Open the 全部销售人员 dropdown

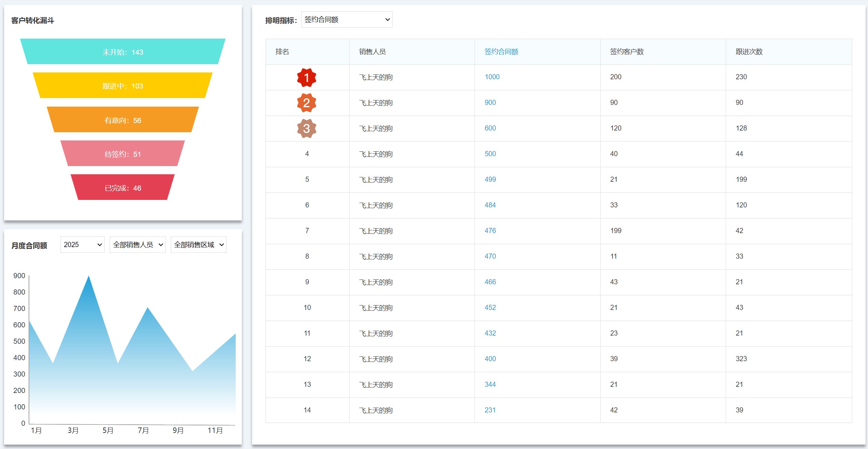click(x=137, y=245)
